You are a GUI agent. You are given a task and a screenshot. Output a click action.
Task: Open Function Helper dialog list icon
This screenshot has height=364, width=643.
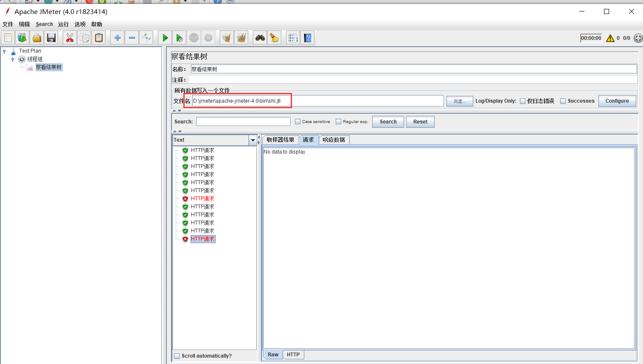[293, 38]
